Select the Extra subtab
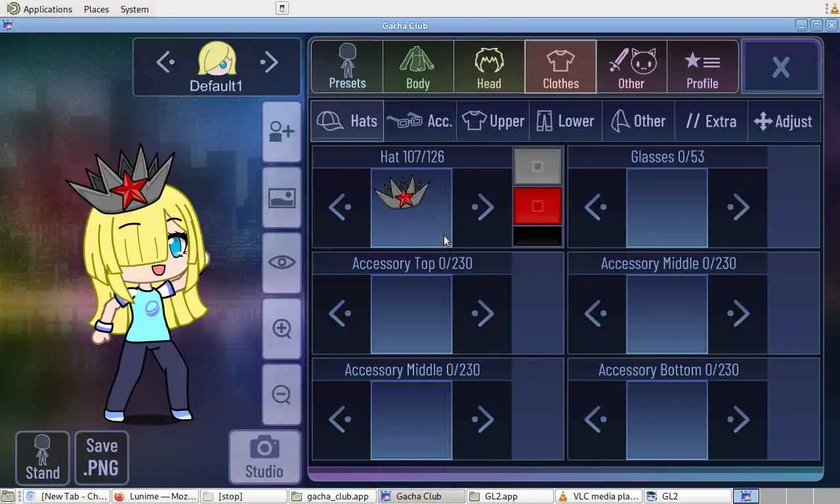The width and height of the screenshot is (840, 504). (x=711, y=121)
